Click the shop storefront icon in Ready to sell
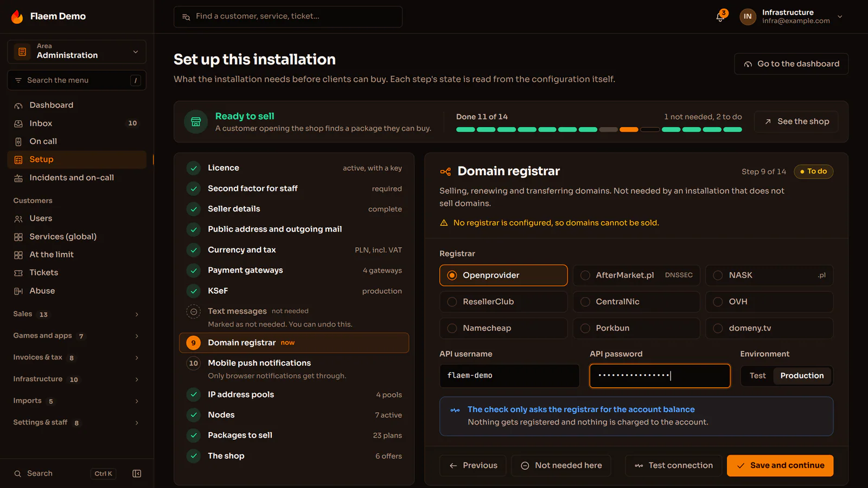Screen dimensions: 868x488 [196, 122]
